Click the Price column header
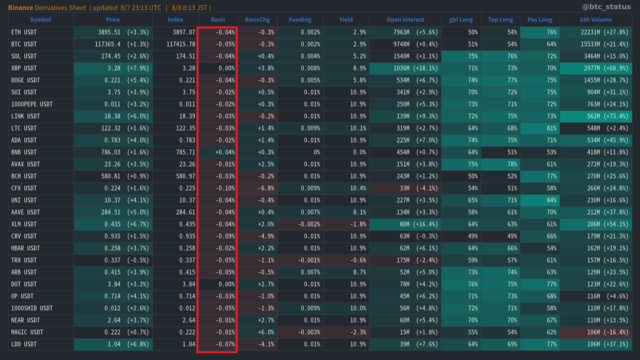 113,20
